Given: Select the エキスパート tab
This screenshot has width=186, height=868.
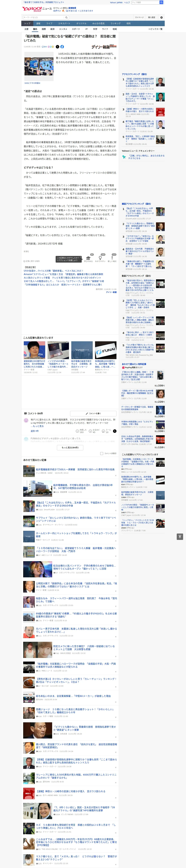Looking at the screenshot, I should click(x=64, y=23).
